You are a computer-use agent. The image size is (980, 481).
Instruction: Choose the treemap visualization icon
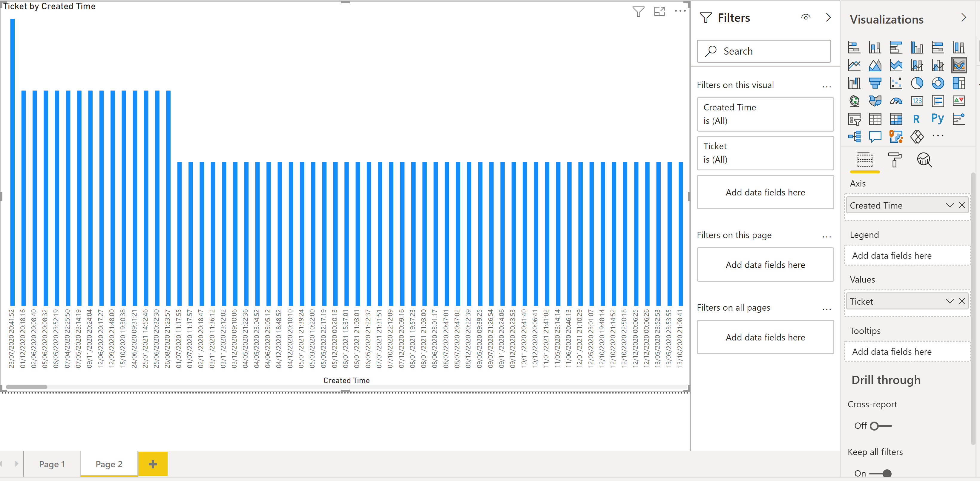(x=959, y=83)
